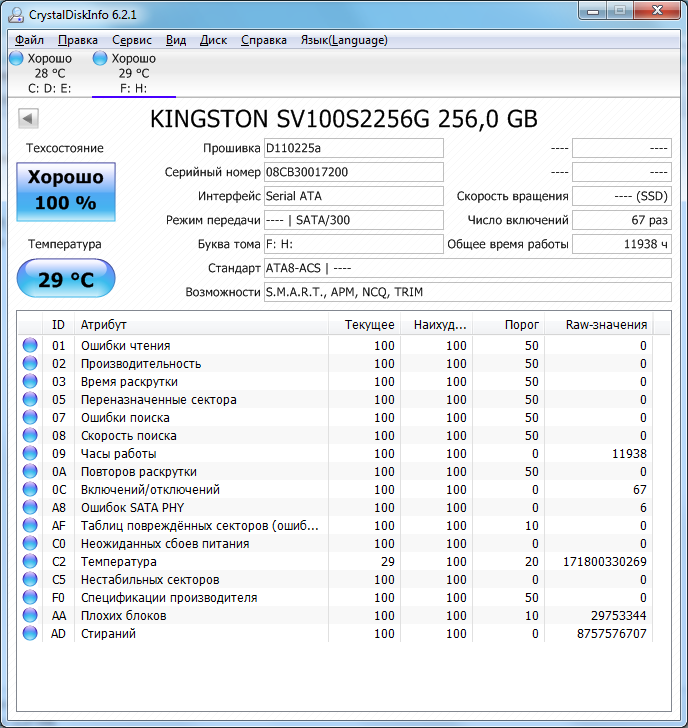Click raw value 29753344
This screenshot has height=728, width=688.
tap(618, 616)
